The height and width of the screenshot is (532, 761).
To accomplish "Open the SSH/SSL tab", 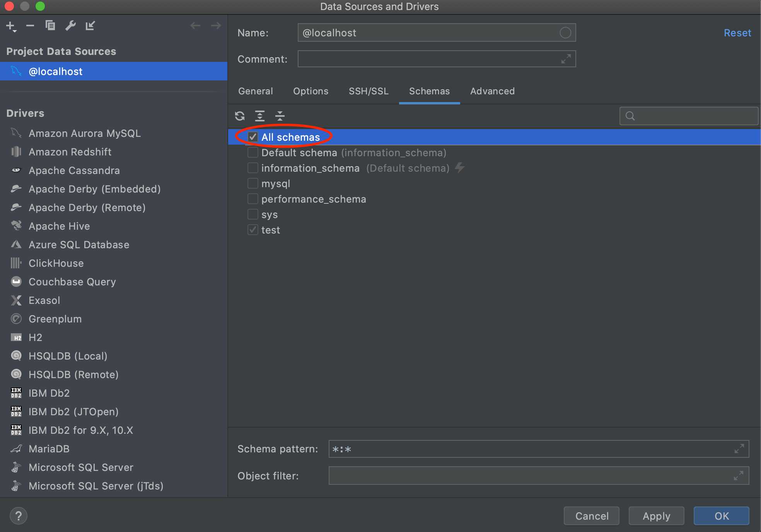I will tap(369, 91).
